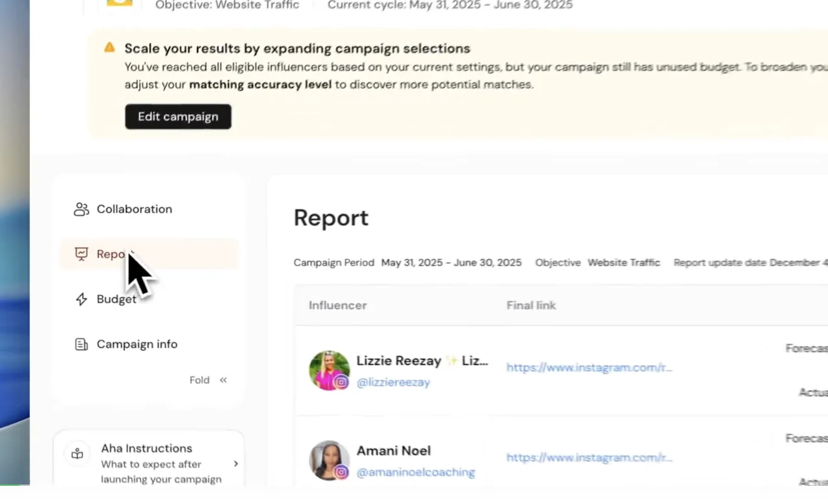Viewport: 828px width, 504px height.
Task: Open Amani Noel's Instagram final link
Action: [589, 458]
